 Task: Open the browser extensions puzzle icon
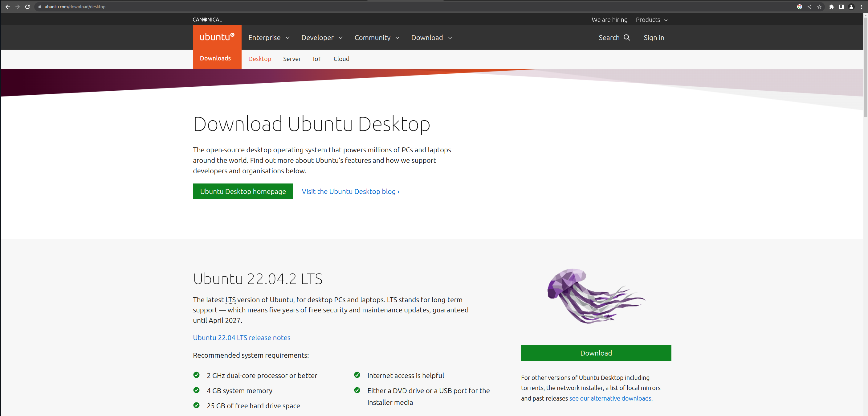pyautogui.click(x=832, y=7)
